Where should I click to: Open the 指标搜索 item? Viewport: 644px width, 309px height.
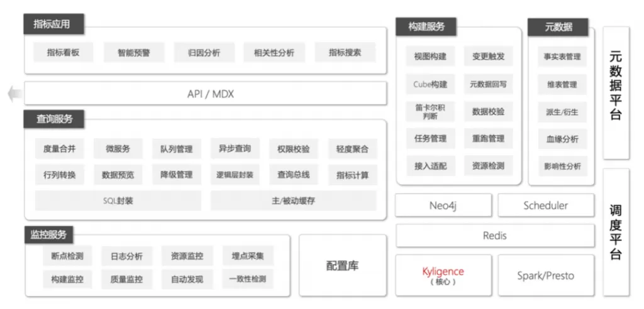point(345,53)
